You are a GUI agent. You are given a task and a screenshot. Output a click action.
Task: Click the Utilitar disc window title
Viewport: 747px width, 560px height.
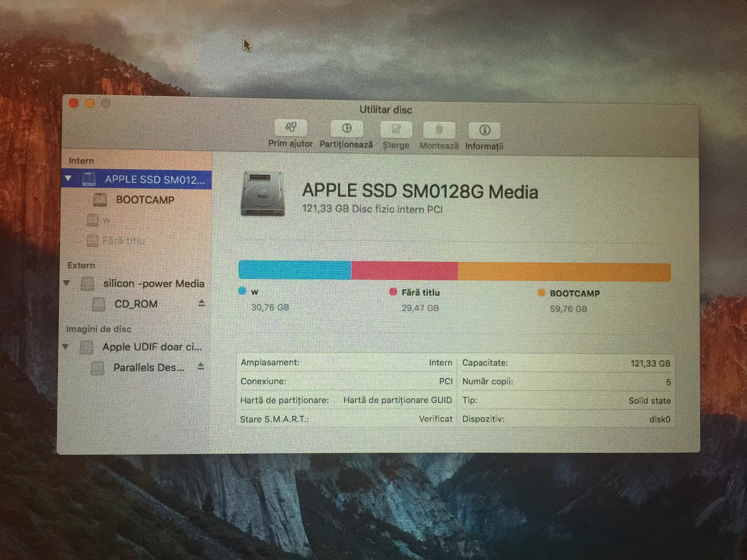pos(386,110)
